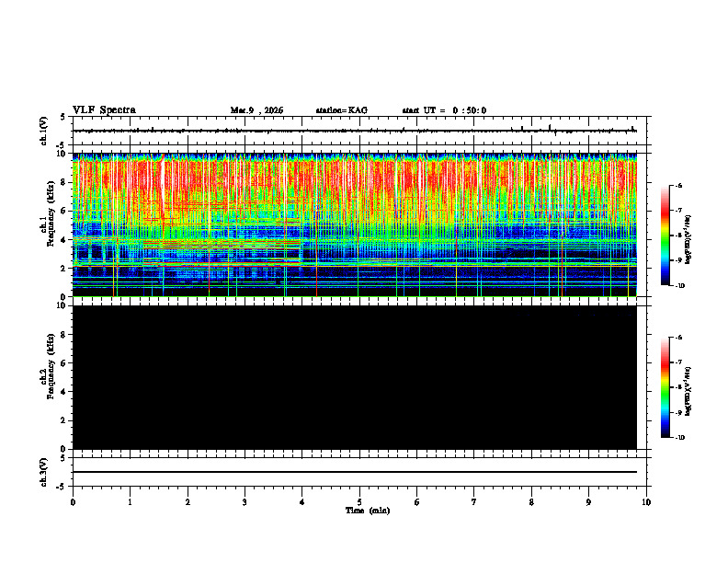Click the time axis tick label "3"
This screenshot has height=563, width=728.
[245, 502]
